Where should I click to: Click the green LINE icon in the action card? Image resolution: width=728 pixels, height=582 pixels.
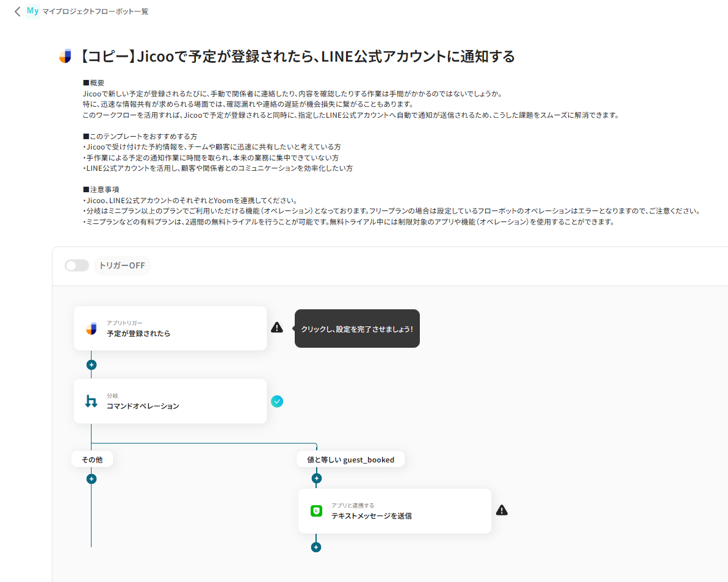click(x=316, y=511)
